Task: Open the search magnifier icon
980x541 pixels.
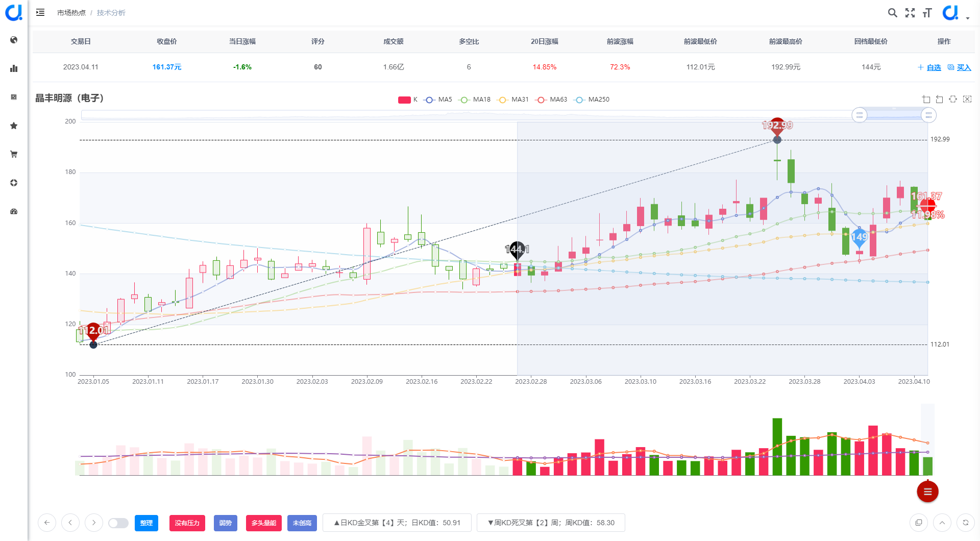Action: 892,13
